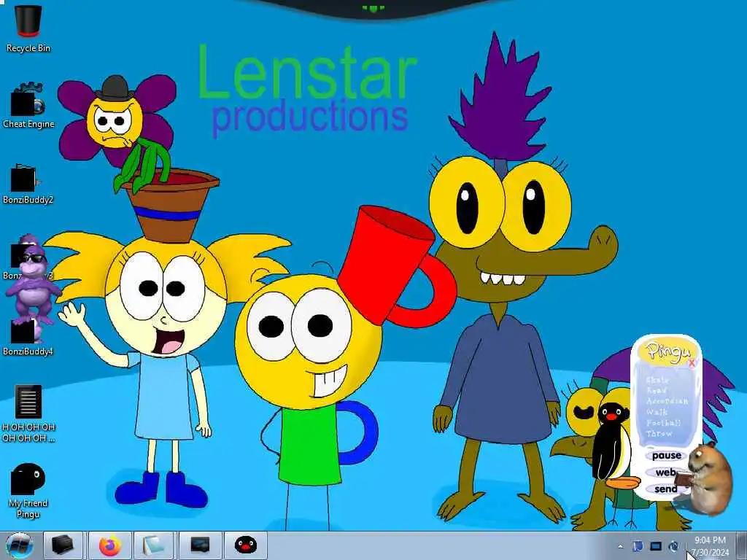
Task: Click the blue tray icon nearest the hidden-icons arrow
Action: coord(638,546)
